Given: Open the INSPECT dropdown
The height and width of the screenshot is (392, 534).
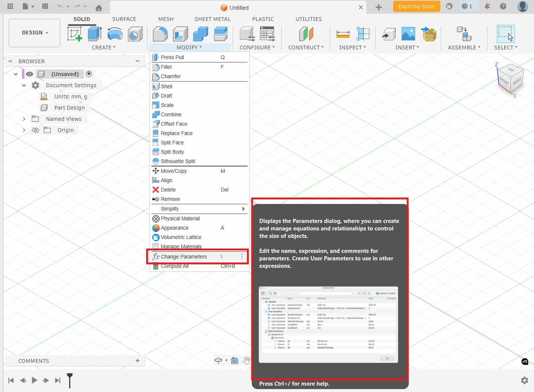Looking at the screenshot, I should (x=352, y=48).
